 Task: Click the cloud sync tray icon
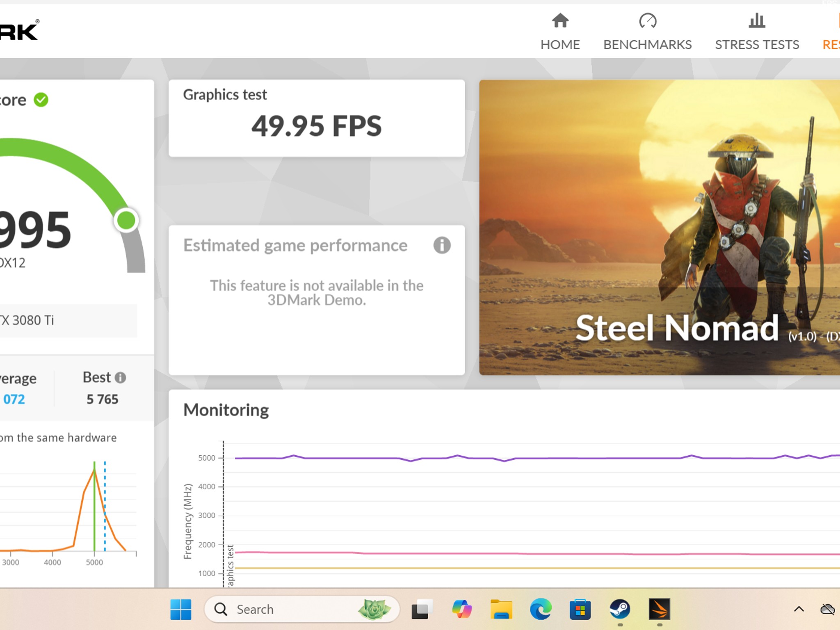tap(827, 609)
